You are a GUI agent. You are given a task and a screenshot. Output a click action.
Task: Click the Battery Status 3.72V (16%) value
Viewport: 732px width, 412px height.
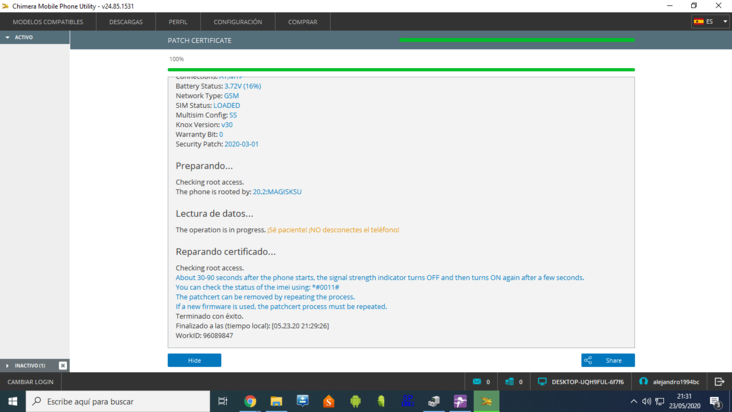point(243,86)
